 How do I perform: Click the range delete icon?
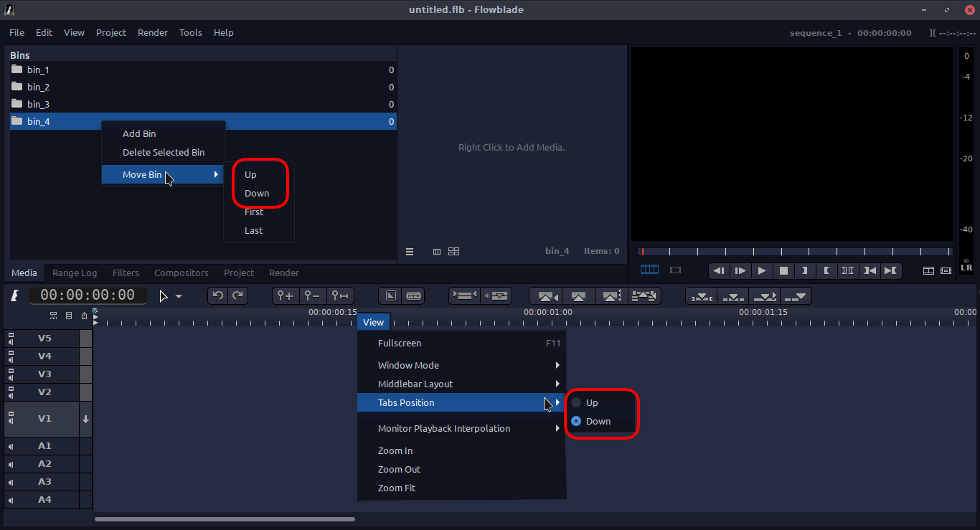pyautogui.click(x=644, y=295)
